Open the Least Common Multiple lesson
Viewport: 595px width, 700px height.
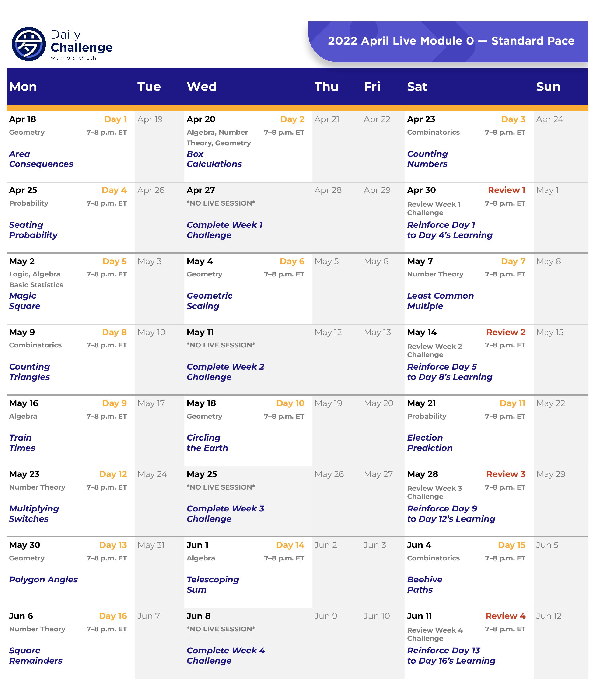click(x=440, y=301)
